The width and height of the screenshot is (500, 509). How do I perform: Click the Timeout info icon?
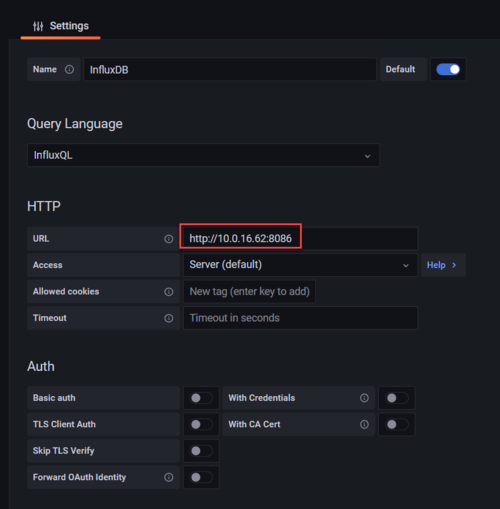click(x=169, y=318)
